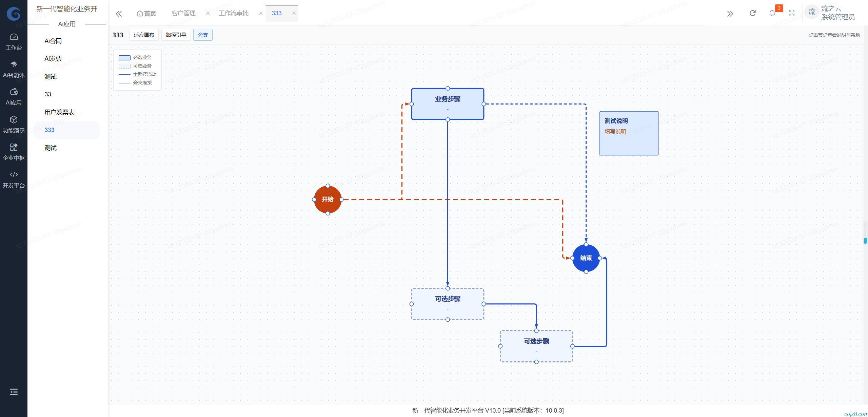
Task: Open the 功能演示 sidebar section
Action: [14, 125]
